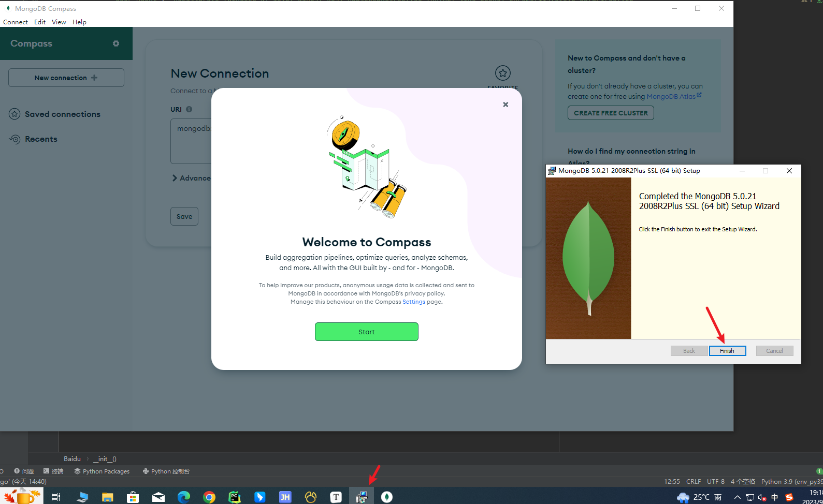Click the __init__() breadcrumb in PyCharm
823x504 pixels.
105,459
